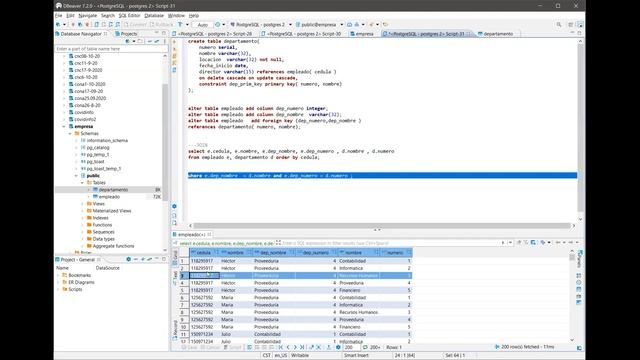This screenshot has height=360, width=640.
Task: Click the 200+ row count button
Action: [x=372, y=347]
